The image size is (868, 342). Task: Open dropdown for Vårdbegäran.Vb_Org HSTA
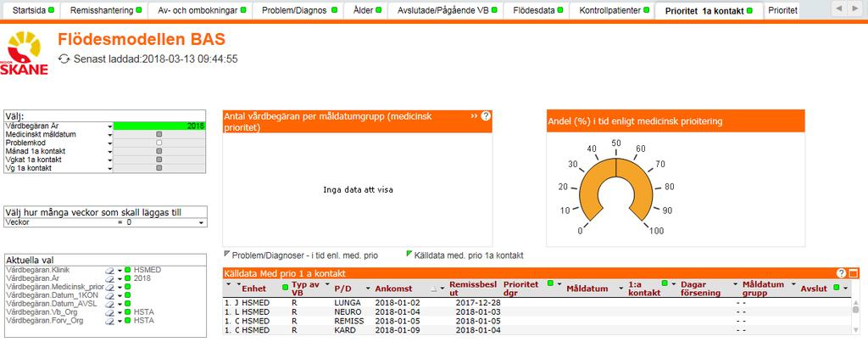(x=120, y=312)
